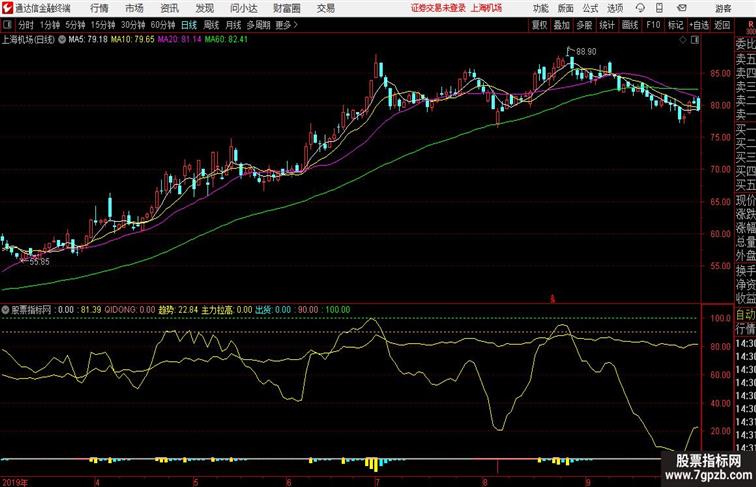Open the round dropdown next to 上海机场(日线)

point(62,40)
